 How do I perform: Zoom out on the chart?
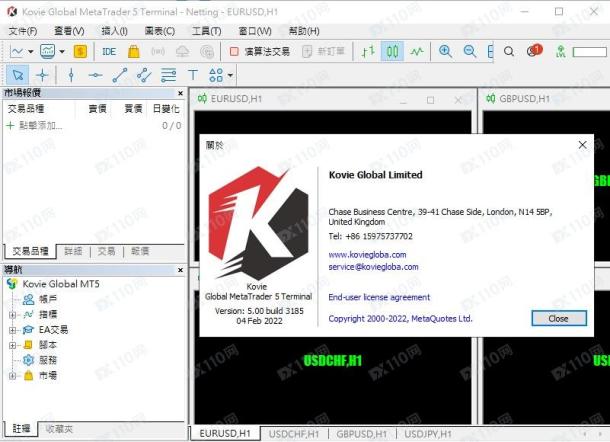(470, 51)
